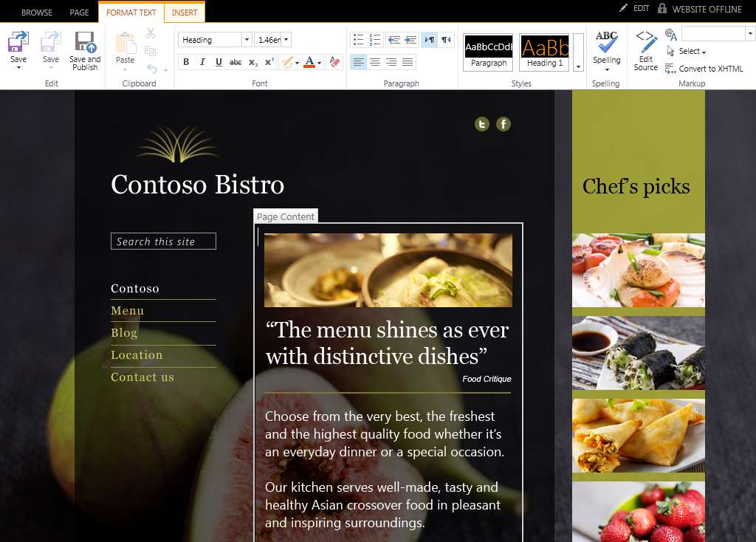Viewport: 756px width, 542px height.
Task: Click the Clear Format eraser icon
Action: [x=334, y=62]
